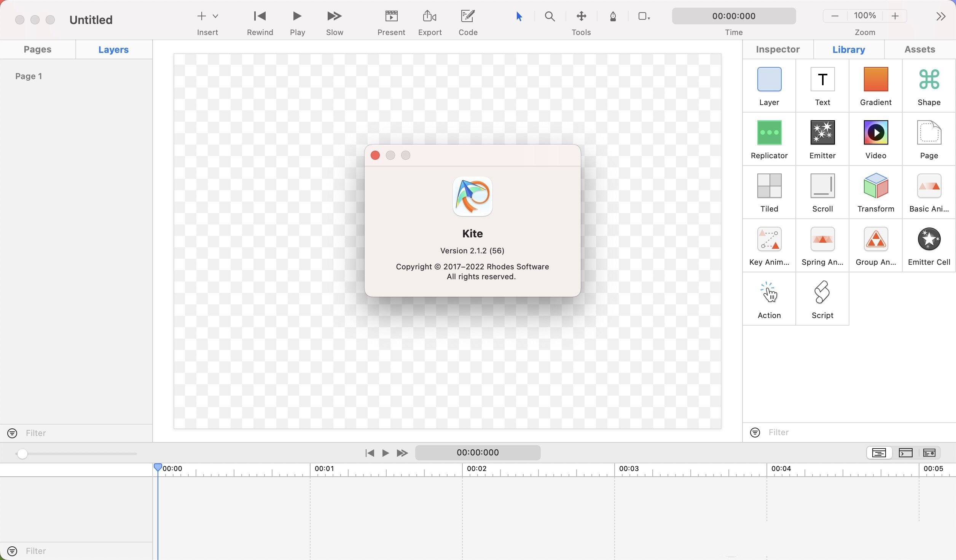Increase zoom with the plus button

point(895,16)
